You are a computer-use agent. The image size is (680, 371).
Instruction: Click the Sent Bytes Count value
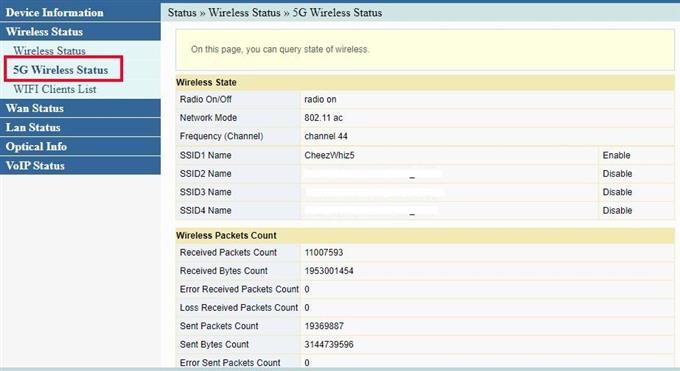click(x=329, y=345)
